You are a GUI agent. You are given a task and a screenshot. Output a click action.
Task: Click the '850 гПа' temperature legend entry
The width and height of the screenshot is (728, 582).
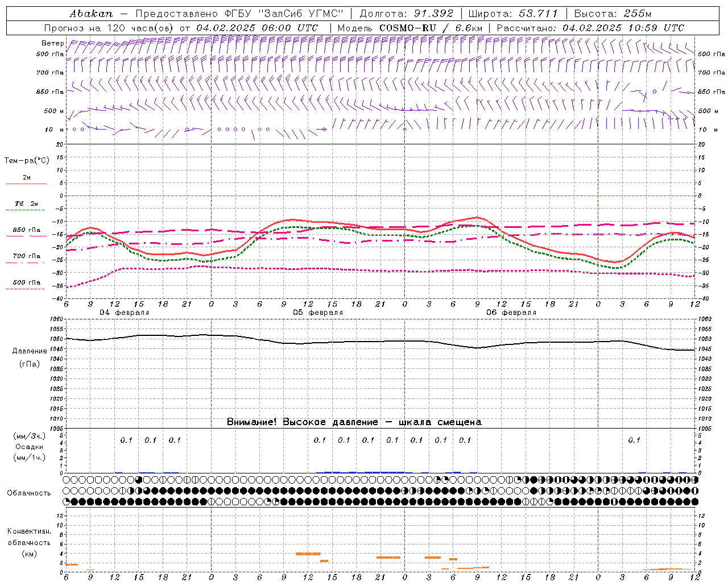(x=27, y=230)
